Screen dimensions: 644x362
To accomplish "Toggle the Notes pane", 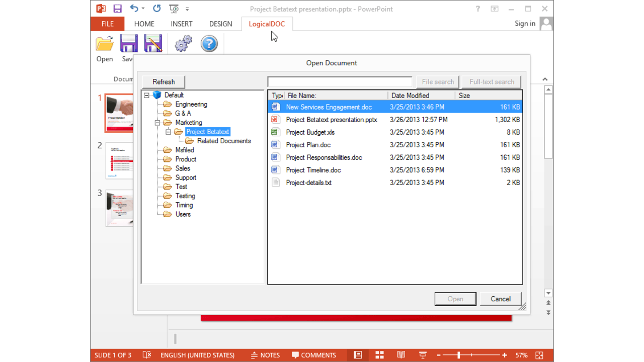I will click(x=265, y=355).
